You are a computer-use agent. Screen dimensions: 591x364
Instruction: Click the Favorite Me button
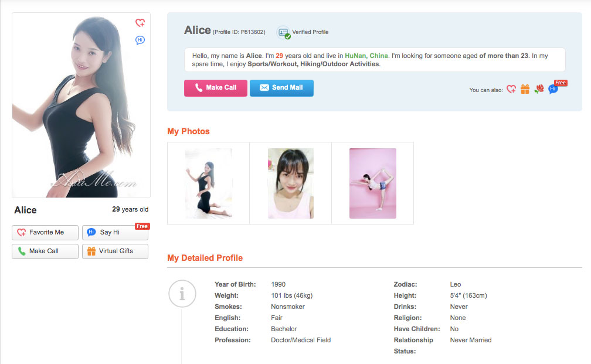click(45, 232)
